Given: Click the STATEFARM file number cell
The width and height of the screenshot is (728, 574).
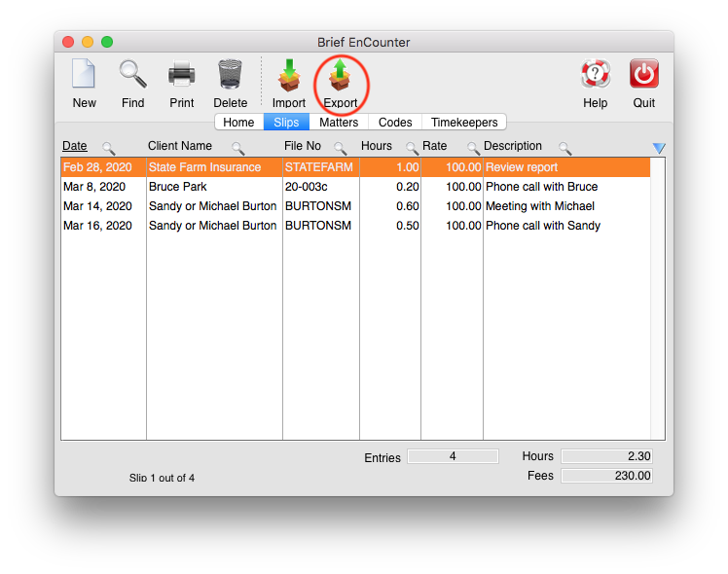Looking at the screenshot, I should (x=319, y=167).
